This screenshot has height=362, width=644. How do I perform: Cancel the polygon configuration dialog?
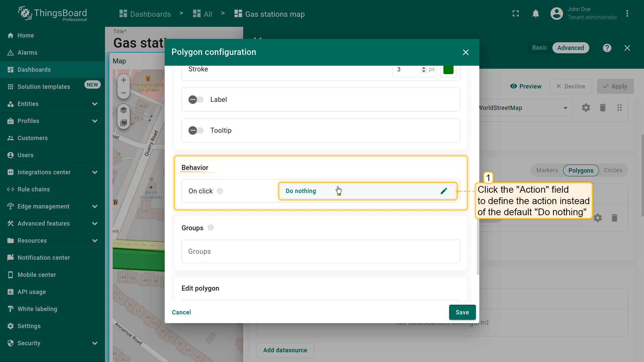(181, 312)
